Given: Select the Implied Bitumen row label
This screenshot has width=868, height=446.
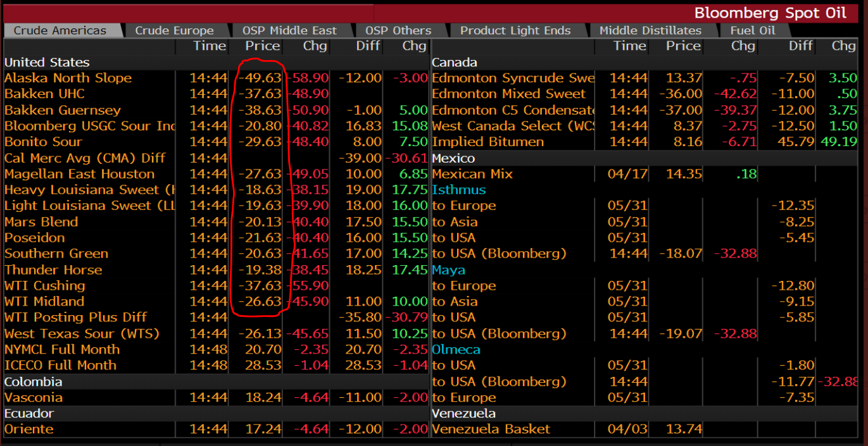Looking at the screenshot, I should tap(487, 142).
